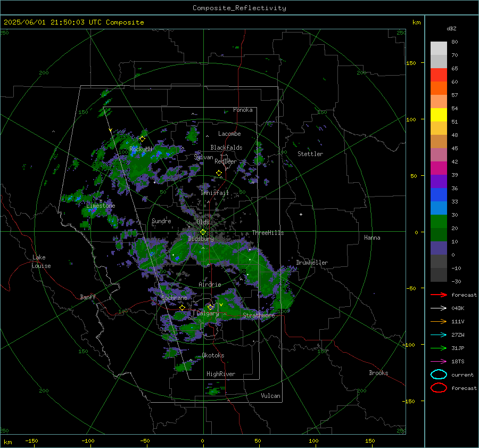
Task: Click the Olds label
Action: tap(203, 222)
